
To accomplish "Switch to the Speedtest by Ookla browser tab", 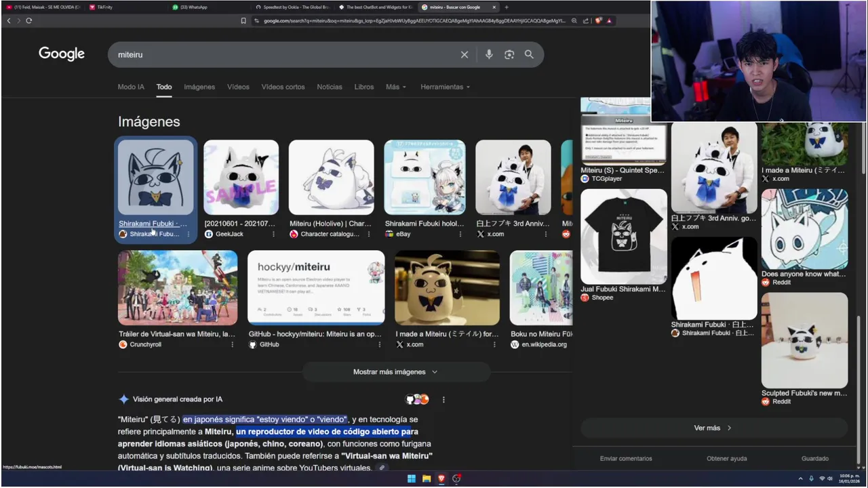I will (292, 7).
